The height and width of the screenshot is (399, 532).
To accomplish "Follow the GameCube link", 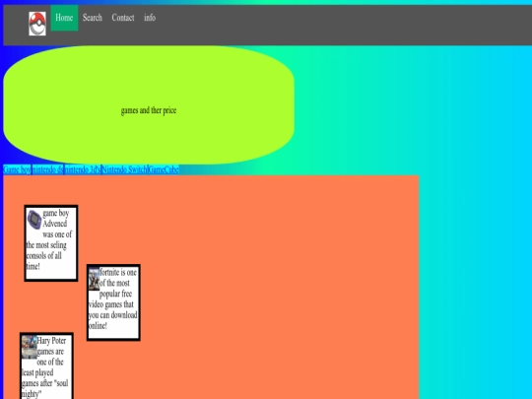I will pyautogui.click(x=164, y=169).
